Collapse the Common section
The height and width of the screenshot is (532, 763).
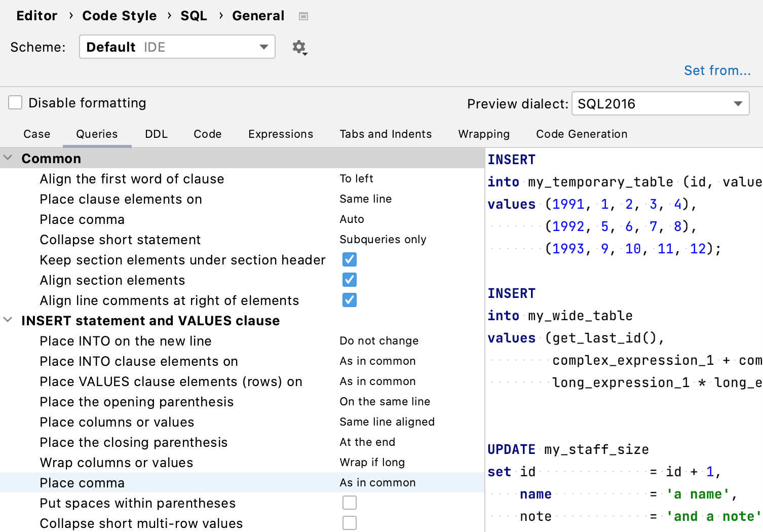point(8,158)
